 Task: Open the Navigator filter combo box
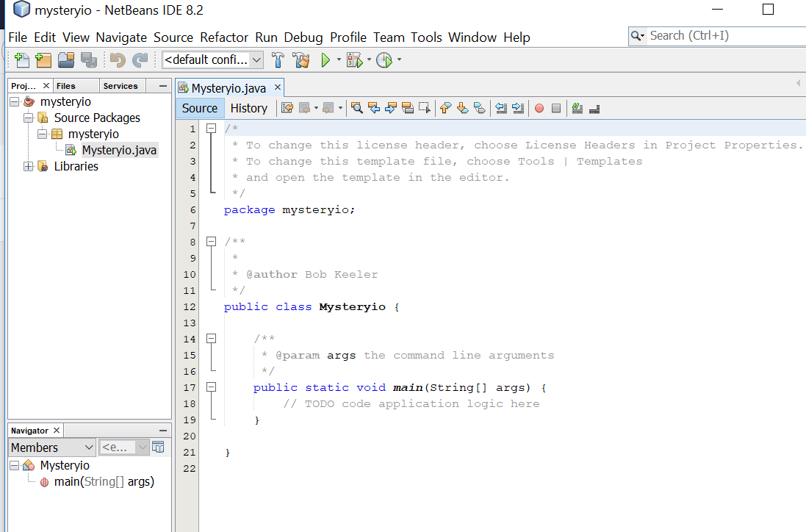124,447
